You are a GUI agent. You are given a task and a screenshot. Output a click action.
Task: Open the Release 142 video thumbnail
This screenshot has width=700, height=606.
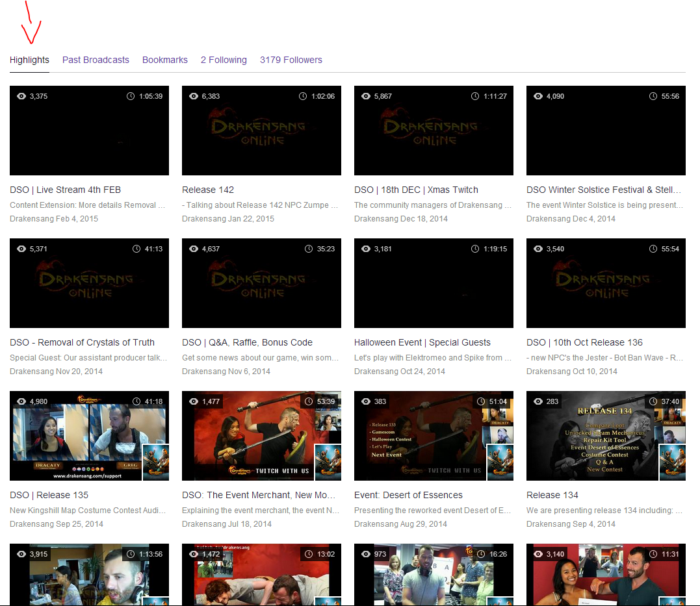(262, 131)
